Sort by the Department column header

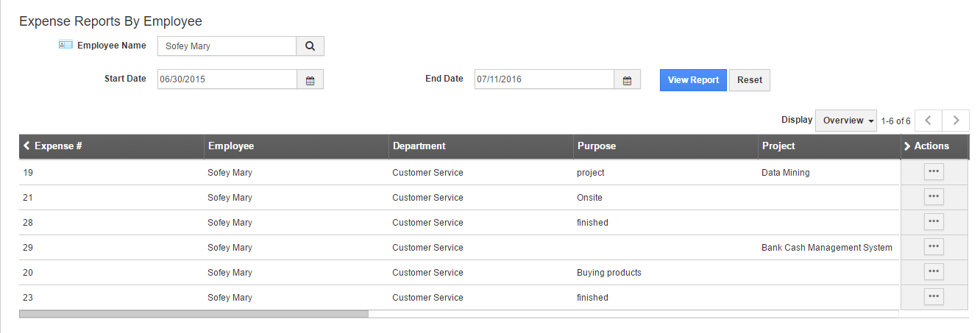tap(419, 146)
